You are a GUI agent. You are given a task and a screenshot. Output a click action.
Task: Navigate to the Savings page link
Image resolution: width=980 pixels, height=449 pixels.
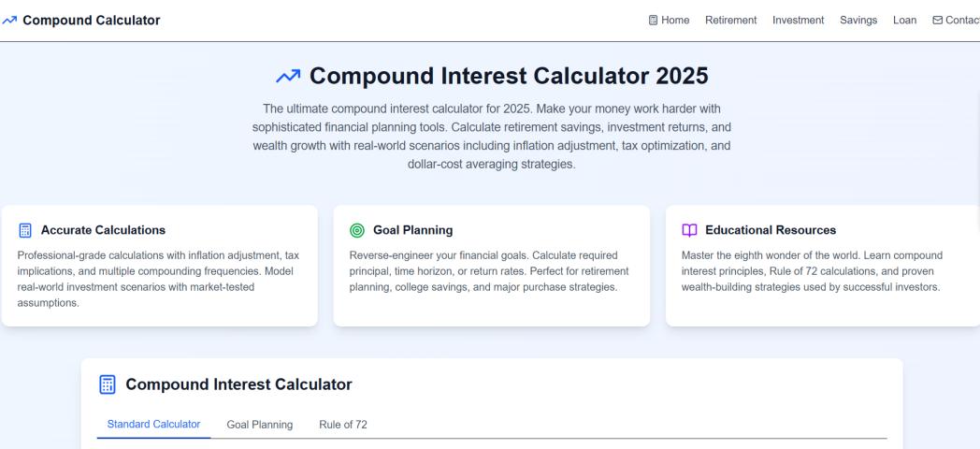[857, 21]
